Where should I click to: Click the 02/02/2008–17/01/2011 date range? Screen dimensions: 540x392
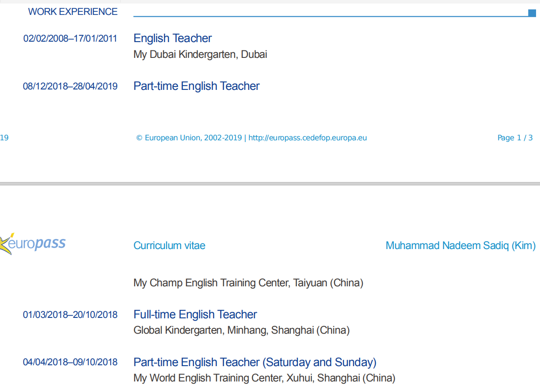[x=70, y=39]
